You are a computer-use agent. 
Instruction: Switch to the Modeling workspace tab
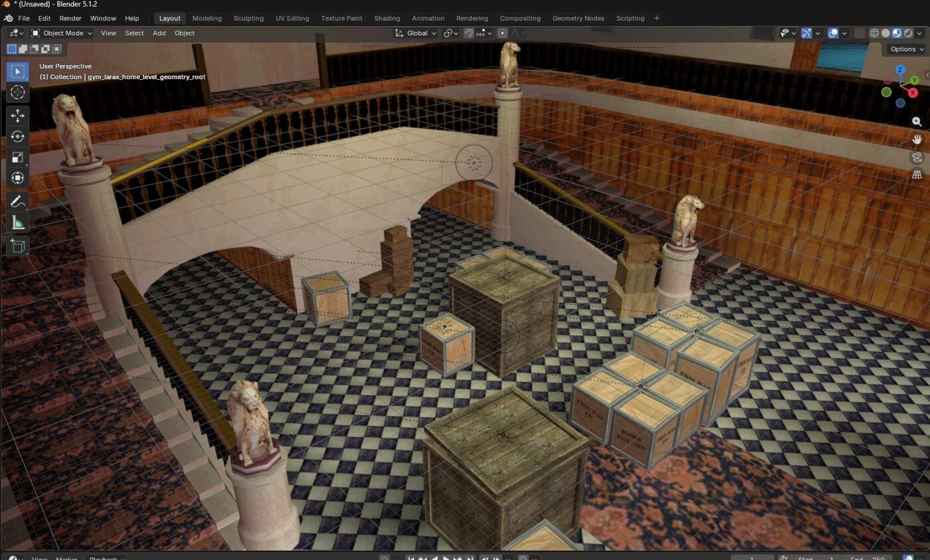coord(207,18)
